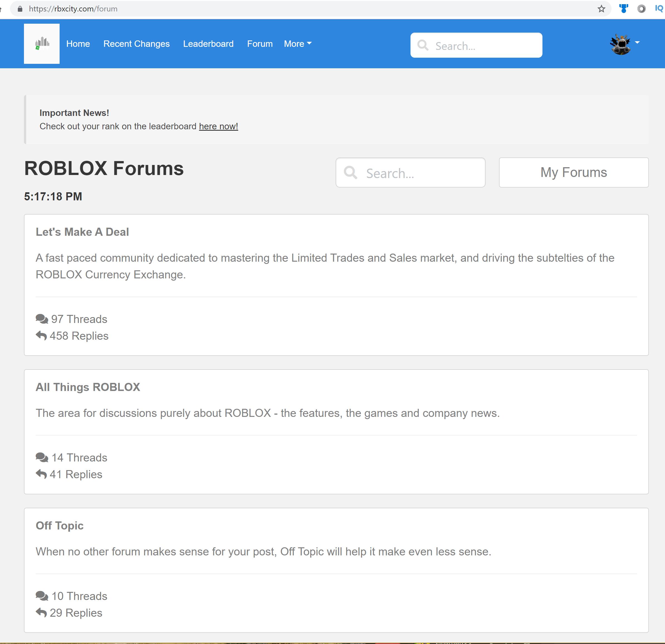Go to the Home nav item

click(x=78, y=44)
